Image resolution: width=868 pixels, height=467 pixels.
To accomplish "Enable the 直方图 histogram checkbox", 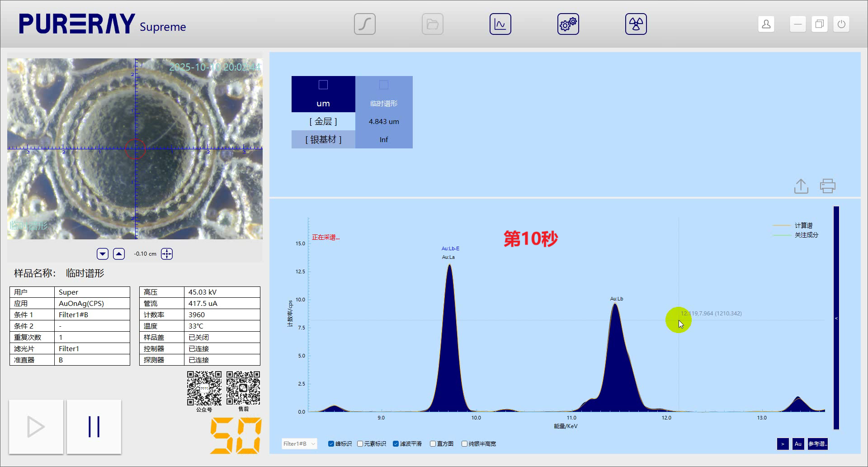I will point(433,444).
